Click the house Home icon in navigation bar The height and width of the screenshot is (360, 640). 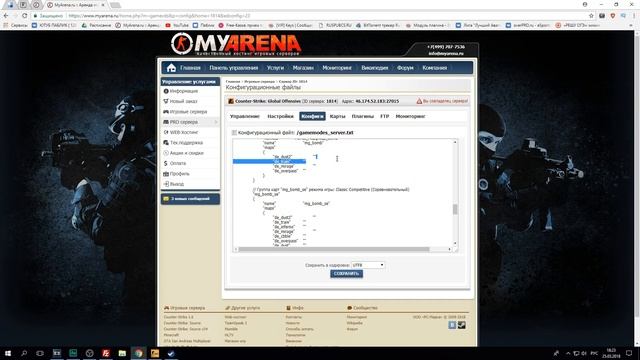point(171,68)
